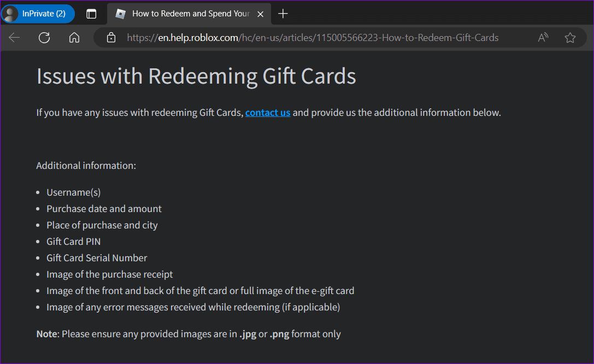Add this page to favorites star
This screenshot has width=594, height=364.
click(x=570, y=38)
